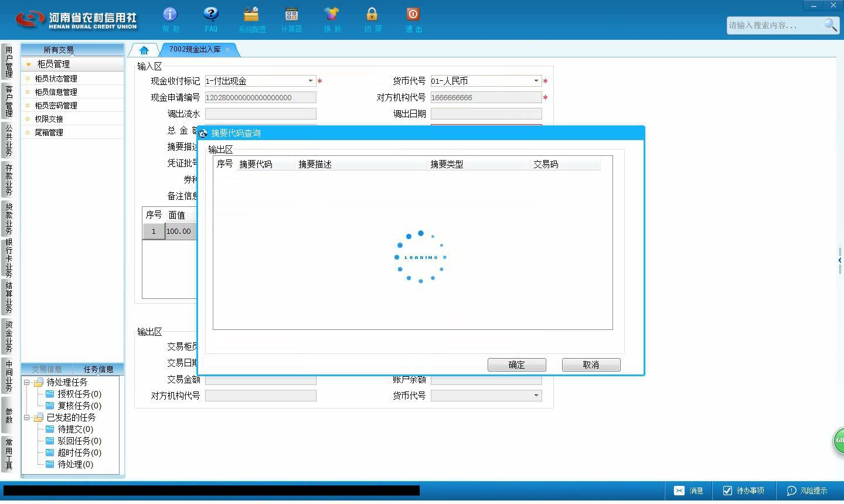Collapse the 待处理任务 tree node
This screenshot has width=844, height=504.
[x=27, y=382]
